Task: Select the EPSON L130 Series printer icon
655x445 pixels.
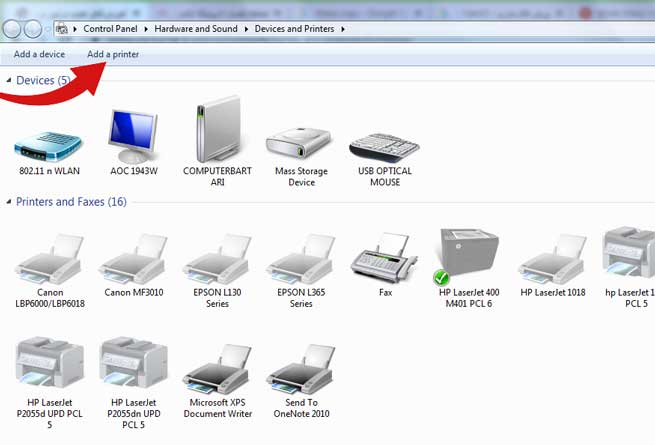Action: (217, 259)
